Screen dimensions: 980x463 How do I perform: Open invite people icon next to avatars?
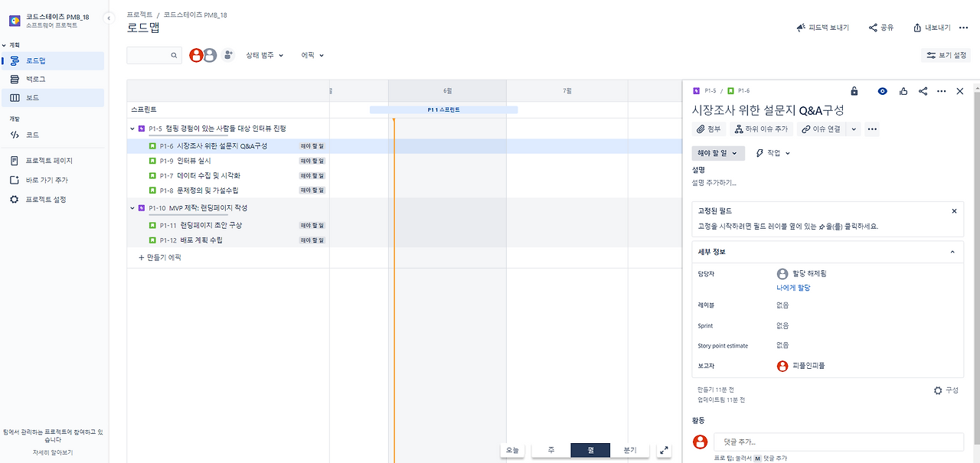click(226, 55)
